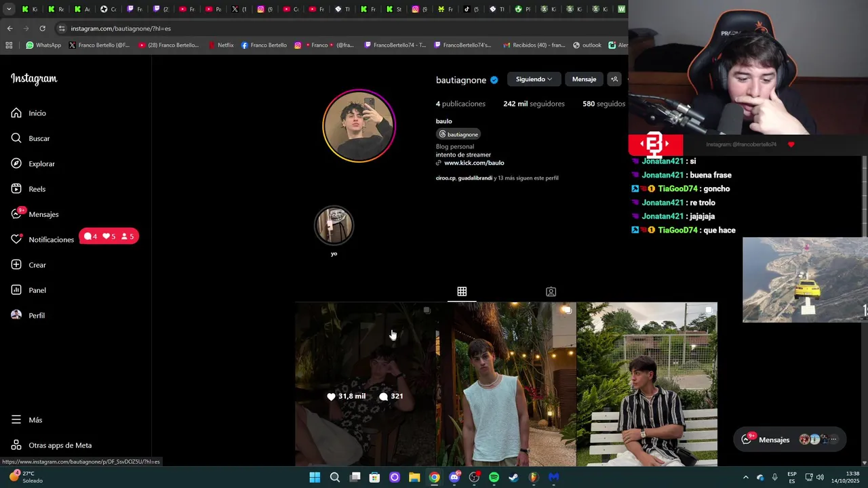
Task: Open the www.kick.com/baulo link
Action: pyautogui.click(x=474, y=163)
